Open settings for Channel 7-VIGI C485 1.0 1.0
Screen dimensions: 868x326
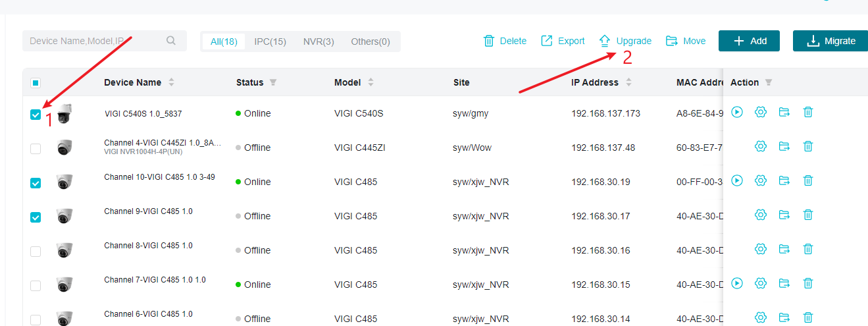tap(761, 283)
